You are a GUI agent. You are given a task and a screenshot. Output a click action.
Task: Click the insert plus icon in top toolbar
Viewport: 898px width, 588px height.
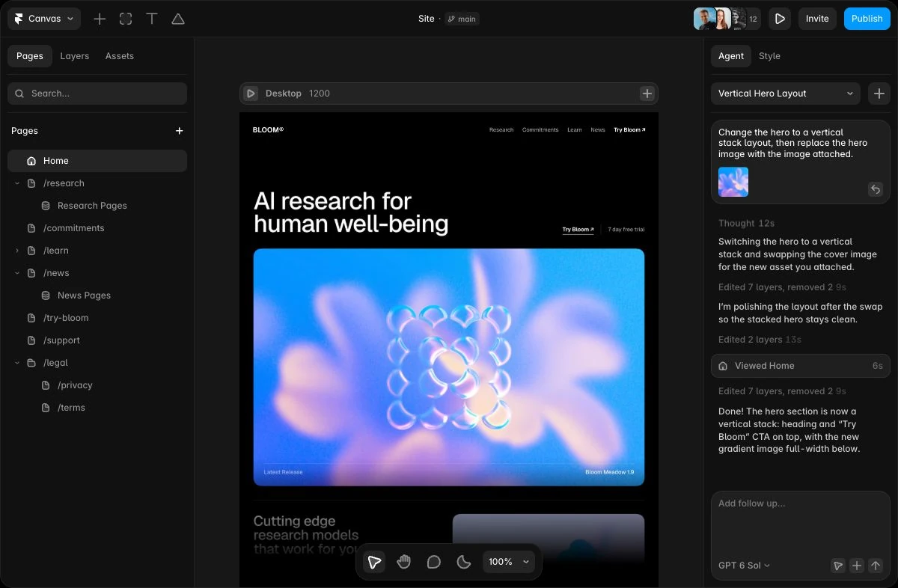[100, 19]
